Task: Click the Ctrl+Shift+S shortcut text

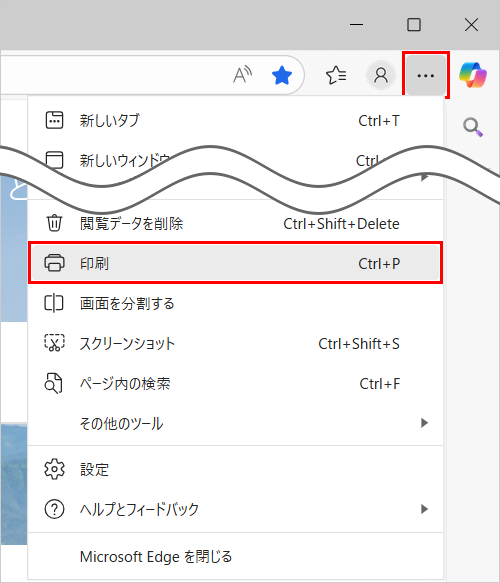Action: 359,344
